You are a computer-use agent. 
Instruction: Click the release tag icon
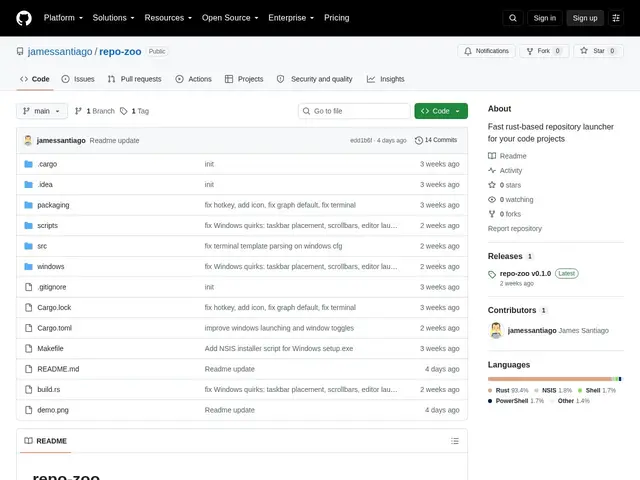492,274
